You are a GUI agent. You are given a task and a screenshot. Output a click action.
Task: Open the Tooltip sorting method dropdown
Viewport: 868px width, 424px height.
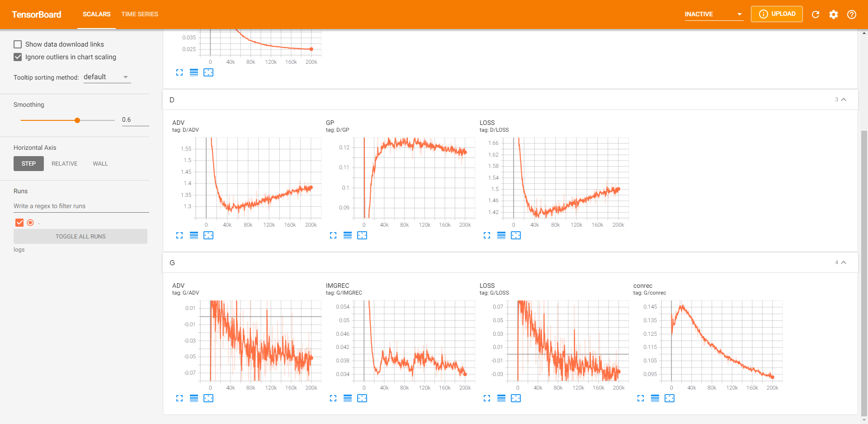point(107,76)
